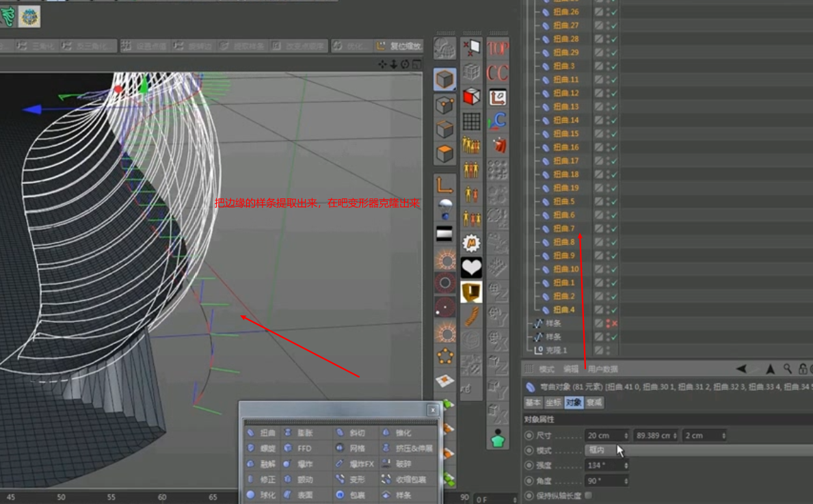This screenshot has width=813, height=504.
Task: Click the stepper arrows on 强度 134° field
Action: (626, 466)
